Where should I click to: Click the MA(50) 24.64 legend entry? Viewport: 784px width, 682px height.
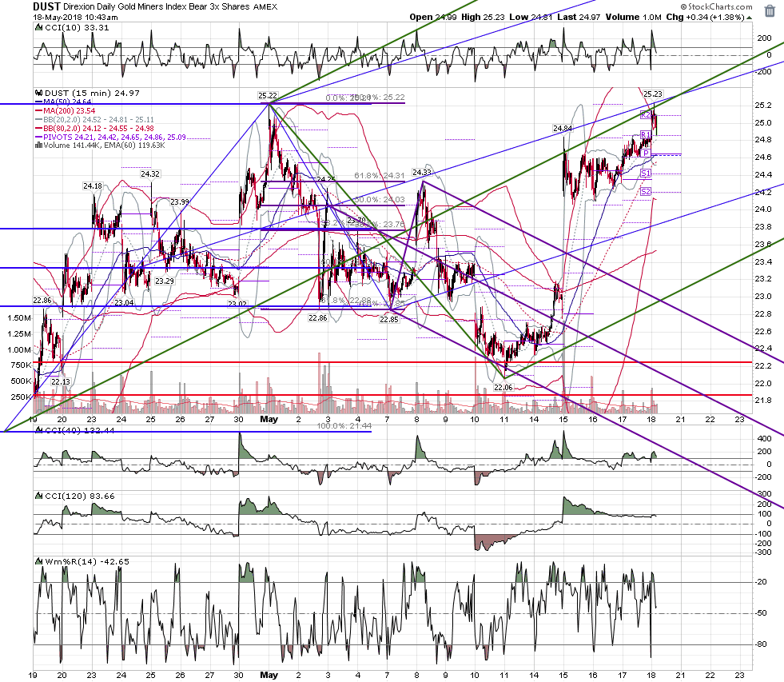[63, 102]
